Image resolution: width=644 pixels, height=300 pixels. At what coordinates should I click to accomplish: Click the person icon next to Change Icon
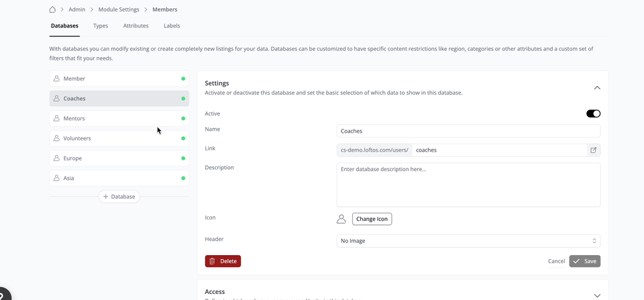(x=341, y=219)
